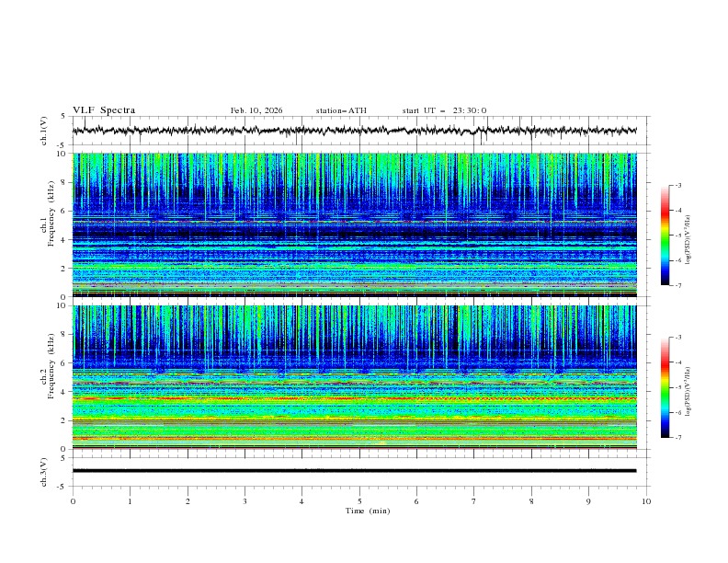Click the "5" tick of ch.3(V) axis
The height and width of the screenshot is (563, 728).
(63, 458)
